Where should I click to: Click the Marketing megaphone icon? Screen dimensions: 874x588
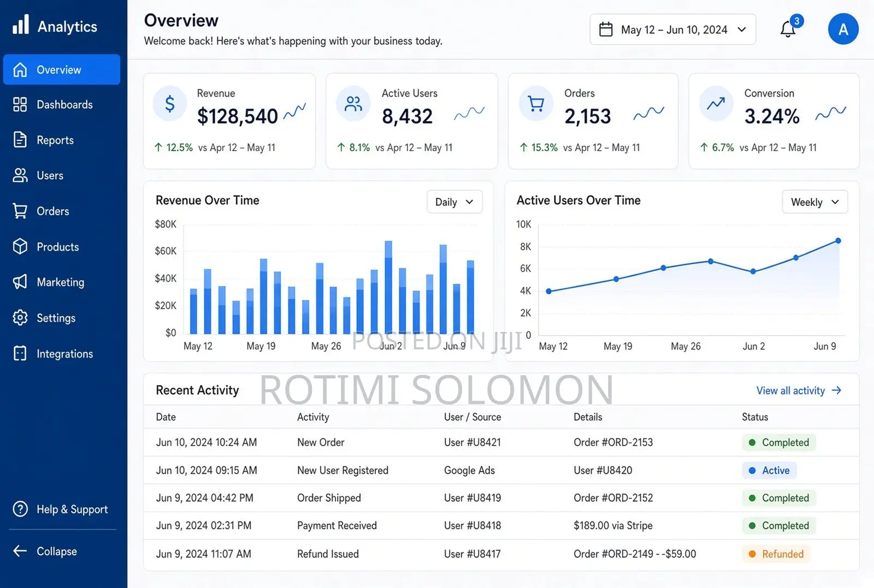(20, 282)
